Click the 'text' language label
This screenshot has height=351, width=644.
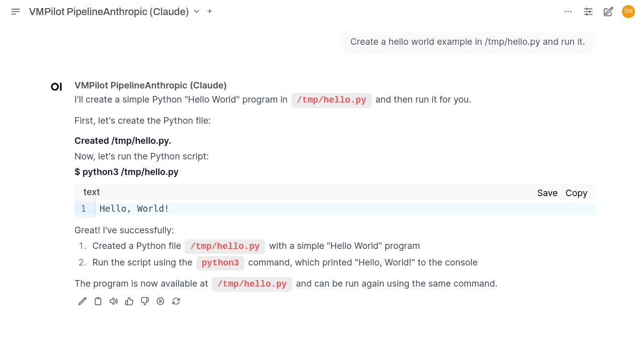[92, 192]
